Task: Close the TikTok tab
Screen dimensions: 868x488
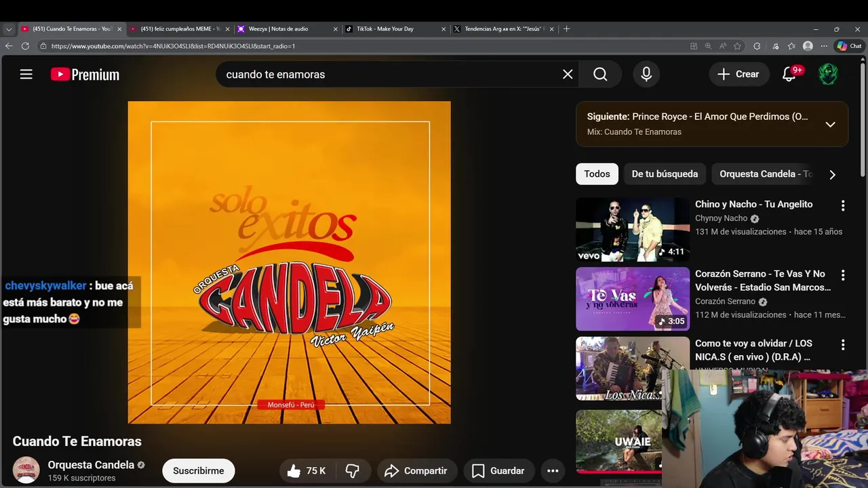Action: point(443,29)
